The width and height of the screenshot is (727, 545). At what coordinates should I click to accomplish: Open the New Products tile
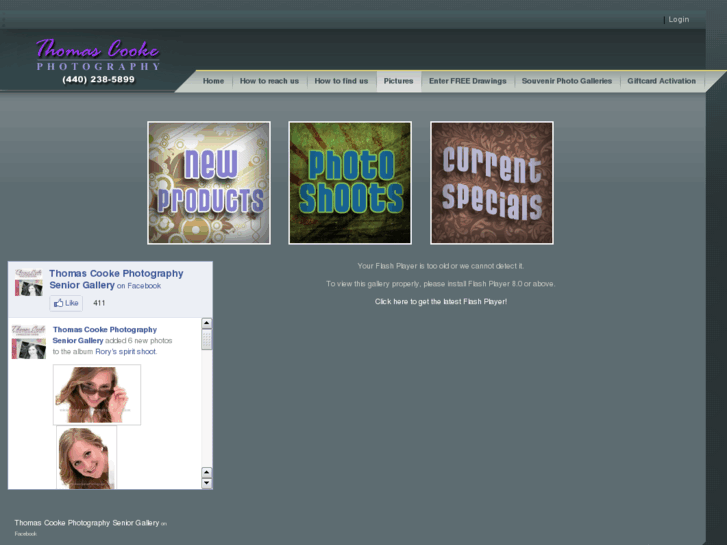(209, 183)
